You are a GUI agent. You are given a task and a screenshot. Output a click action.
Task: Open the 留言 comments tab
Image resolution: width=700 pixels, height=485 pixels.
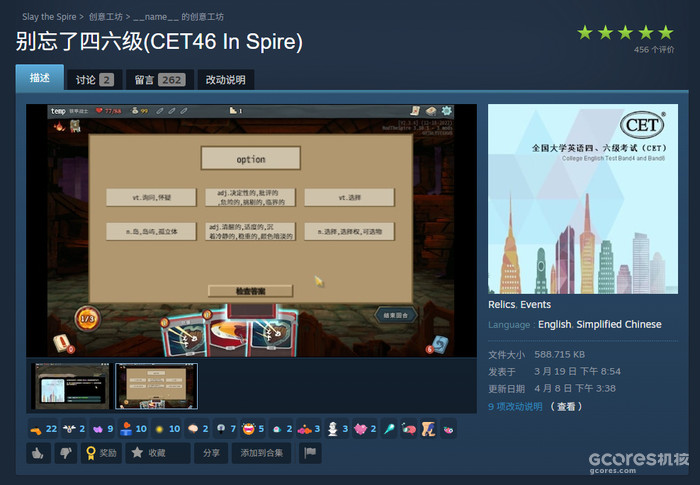160,80
